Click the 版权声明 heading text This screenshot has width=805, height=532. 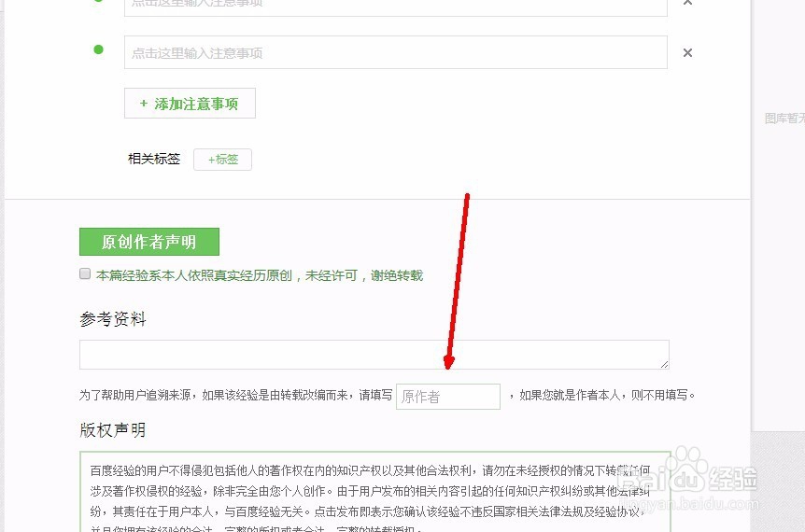pos(112,430)
